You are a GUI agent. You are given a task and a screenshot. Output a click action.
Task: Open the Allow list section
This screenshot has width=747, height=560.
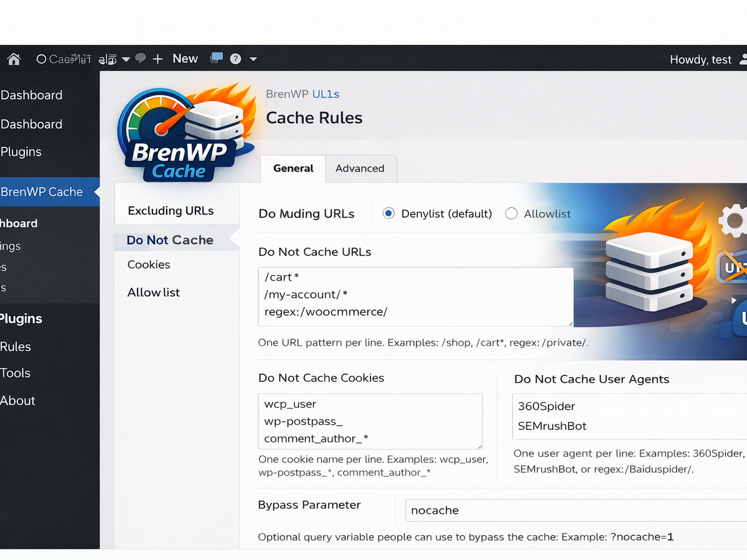[x=154, y=292]
